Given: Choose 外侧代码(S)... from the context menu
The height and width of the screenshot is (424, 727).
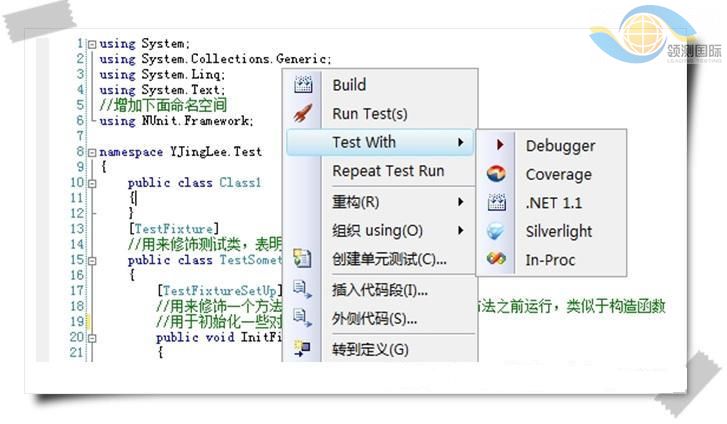Looking at the screenshot, I should click(x=374, y=319).
